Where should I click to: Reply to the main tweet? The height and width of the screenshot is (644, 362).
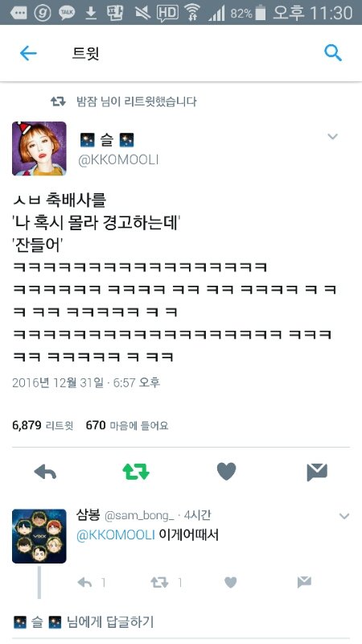pos(45,473)
